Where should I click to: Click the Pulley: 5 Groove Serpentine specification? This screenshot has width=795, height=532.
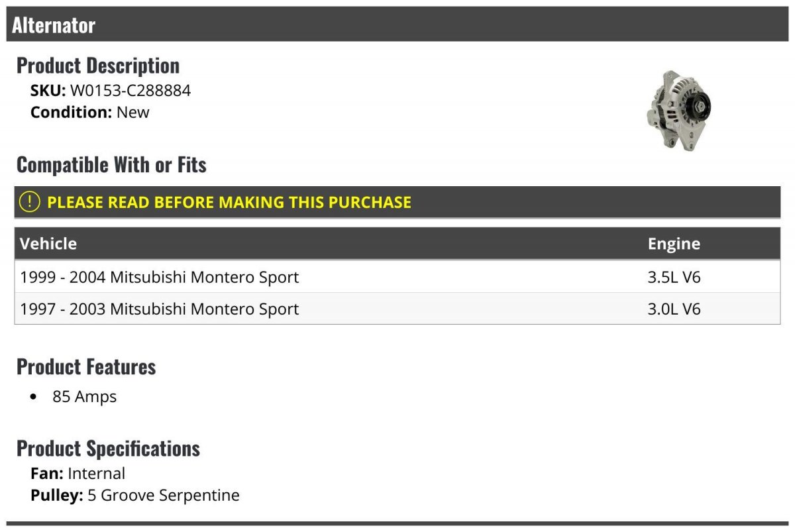tap(135, 495)
